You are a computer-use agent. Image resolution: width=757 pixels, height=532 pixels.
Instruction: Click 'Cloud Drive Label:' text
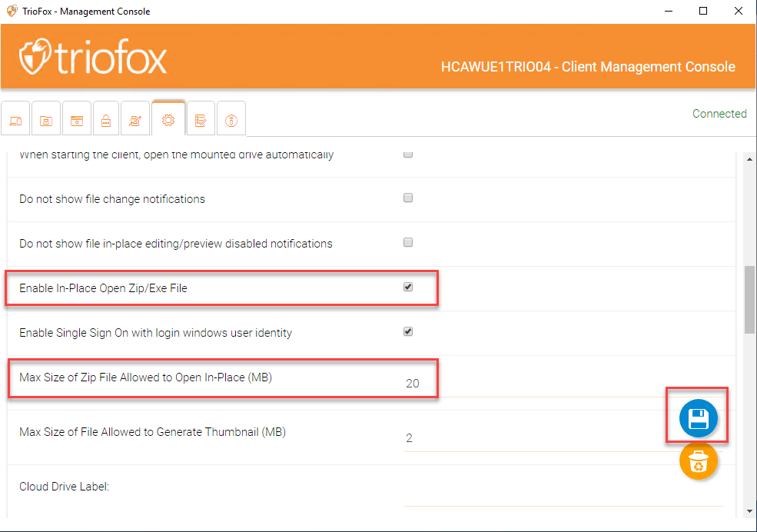(x=65, y=487)
